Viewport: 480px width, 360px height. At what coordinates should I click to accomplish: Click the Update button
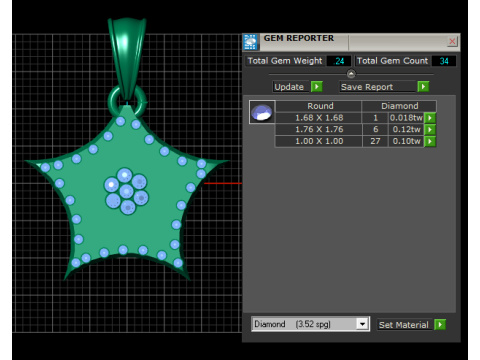click(291, 87)
